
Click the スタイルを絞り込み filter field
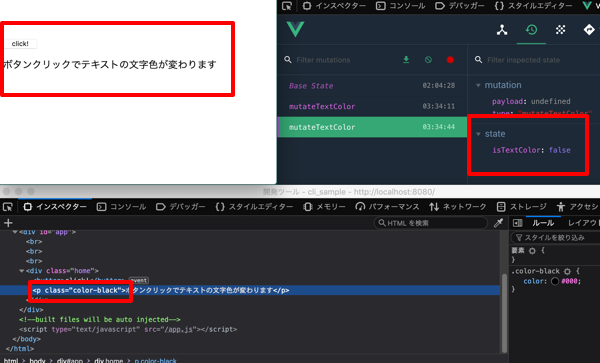557,238
